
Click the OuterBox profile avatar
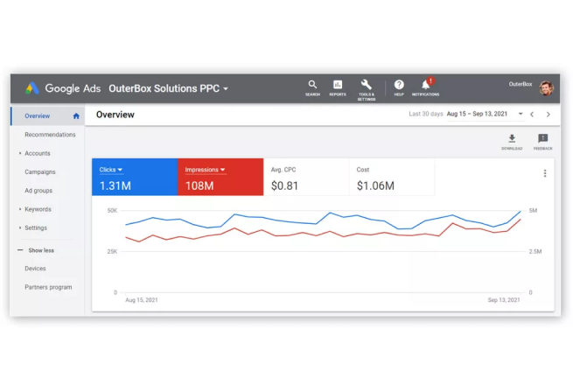tap(547, 88)
